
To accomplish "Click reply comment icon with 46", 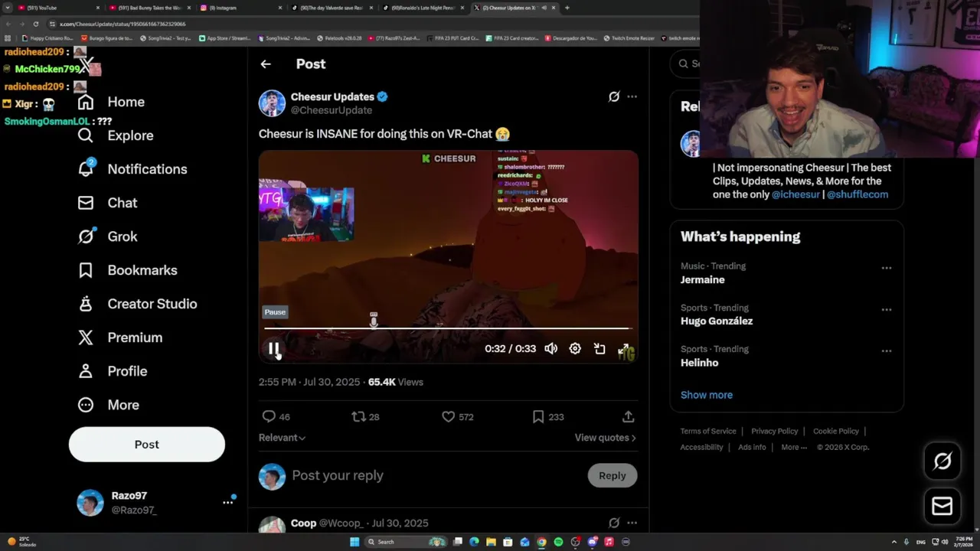I will (x=269, y=416).
